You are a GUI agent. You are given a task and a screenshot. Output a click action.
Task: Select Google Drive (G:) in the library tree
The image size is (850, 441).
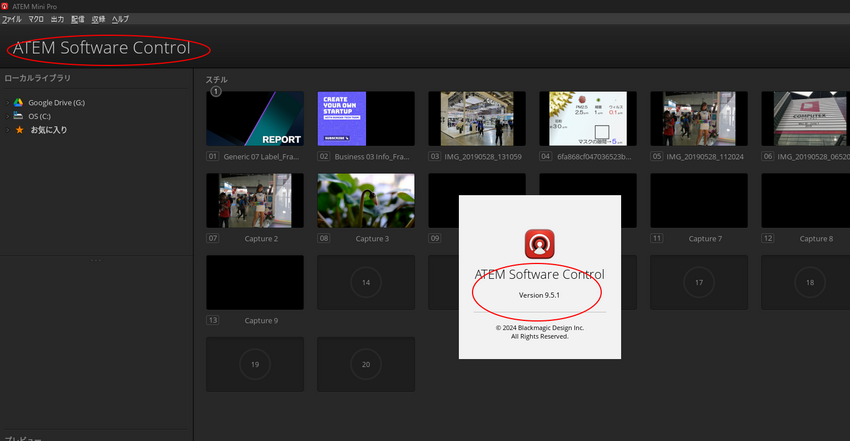click(x=56, y=102)
